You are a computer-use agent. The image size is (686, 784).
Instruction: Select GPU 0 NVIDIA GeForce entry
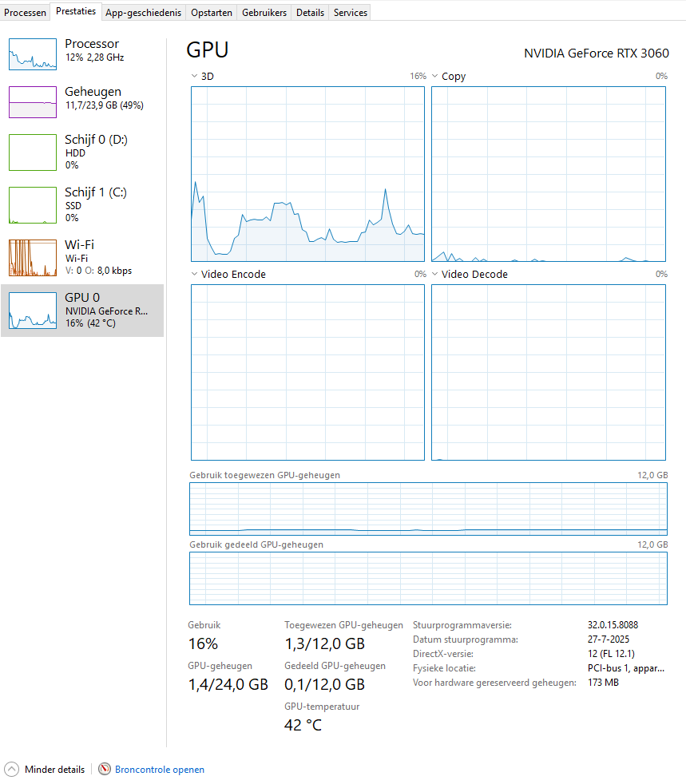(x=82, y=311)
